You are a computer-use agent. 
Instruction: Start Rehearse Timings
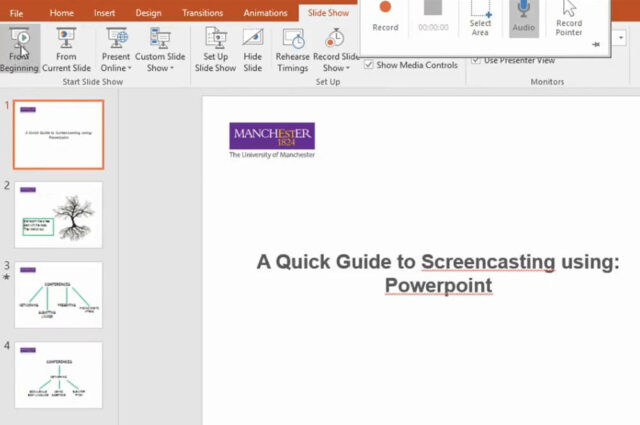(x=293, y=50)
